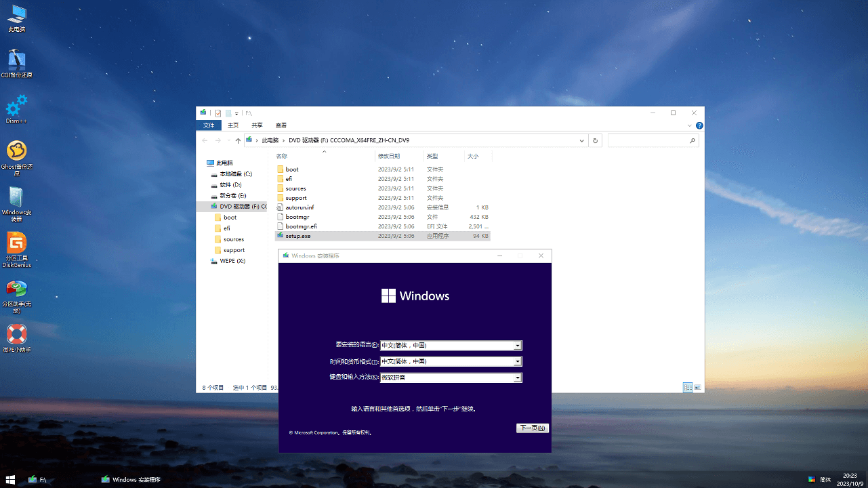Switch to the 主页 ribbon tab
Viewport: 868px width, 488px height.
(233, 125)
